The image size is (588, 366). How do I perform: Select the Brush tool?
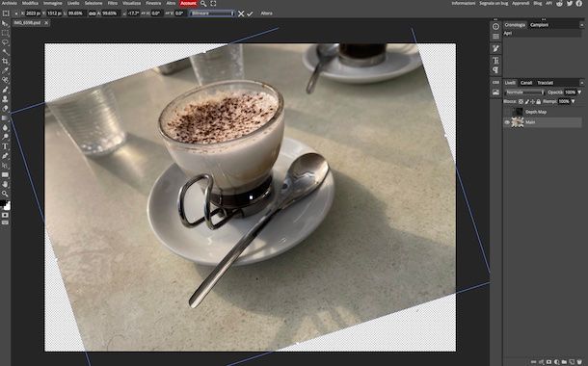(5, 90)
